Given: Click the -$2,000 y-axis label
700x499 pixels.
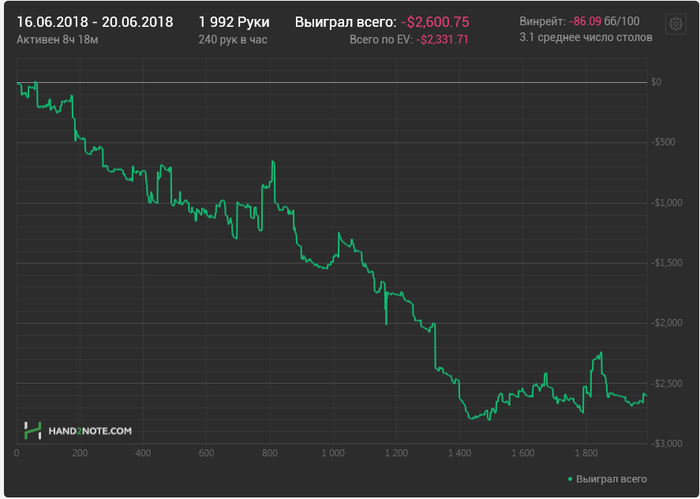Looking at the screenshot, I should coord(667,323).
